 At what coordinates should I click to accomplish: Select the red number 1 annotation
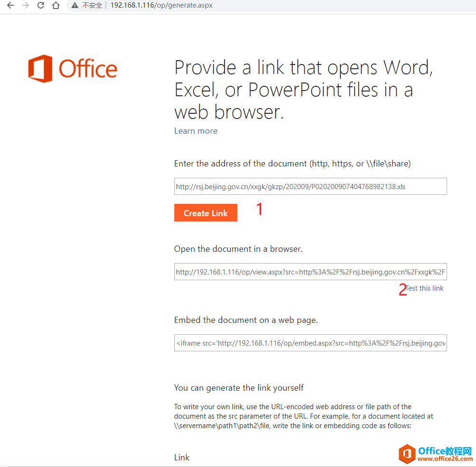pos(260,209)
